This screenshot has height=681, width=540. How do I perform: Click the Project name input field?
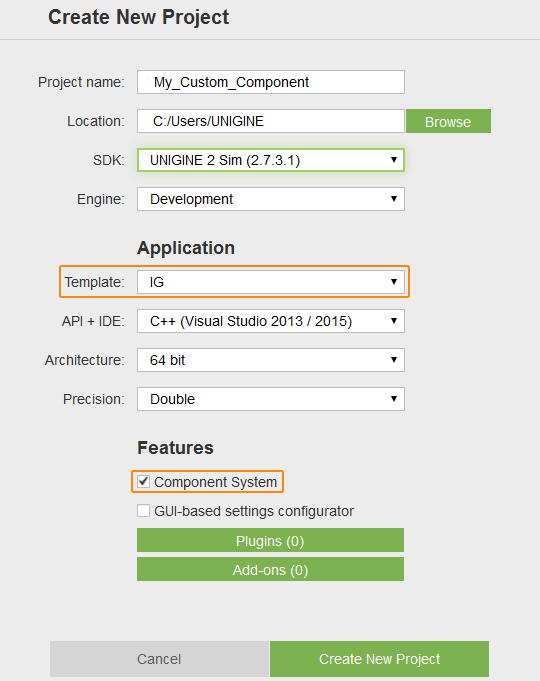[271, 82]
